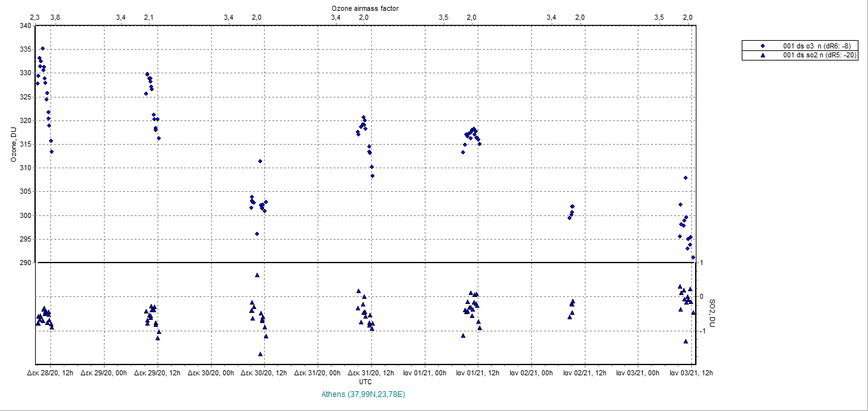The width and height of the screenshot is (868, 411).
Task: Click the blue diamond ozone legend marker
Action: [x=762, y=46]
